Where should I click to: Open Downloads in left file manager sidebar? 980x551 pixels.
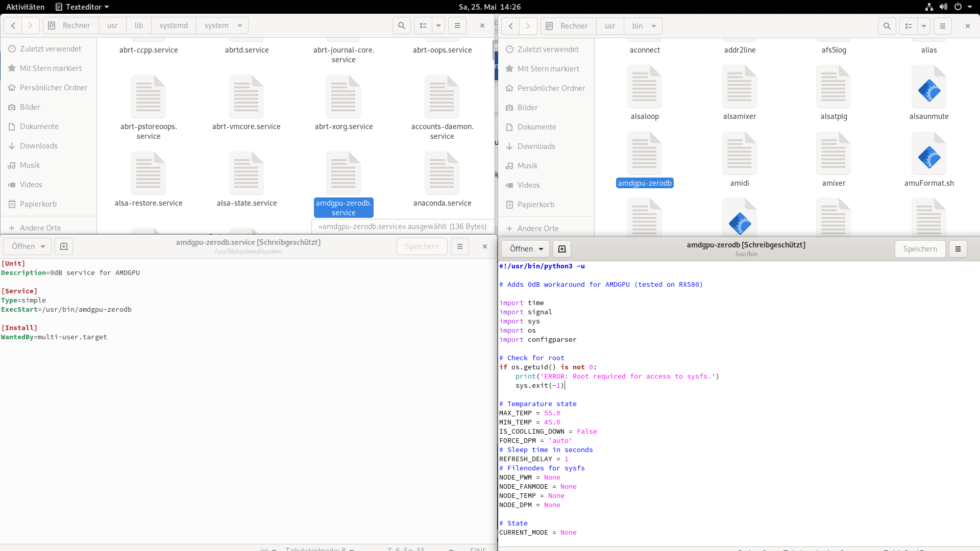39,146
